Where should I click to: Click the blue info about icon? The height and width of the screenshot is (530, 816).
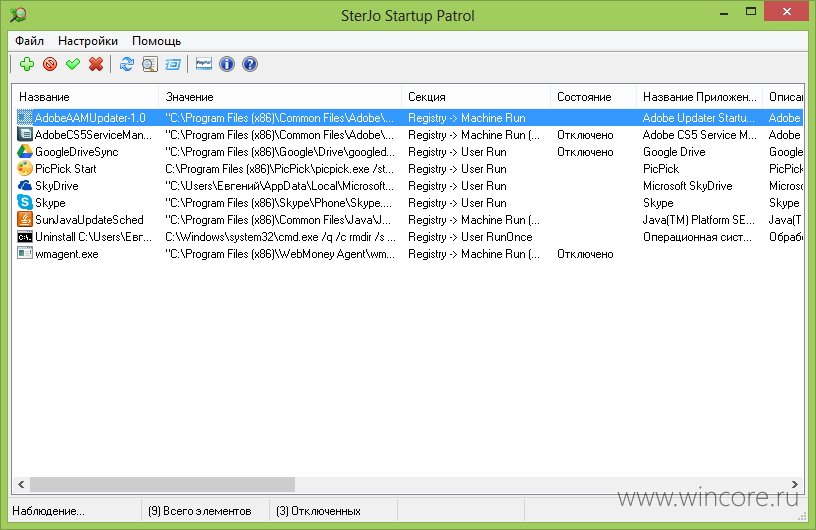[227, 64]
